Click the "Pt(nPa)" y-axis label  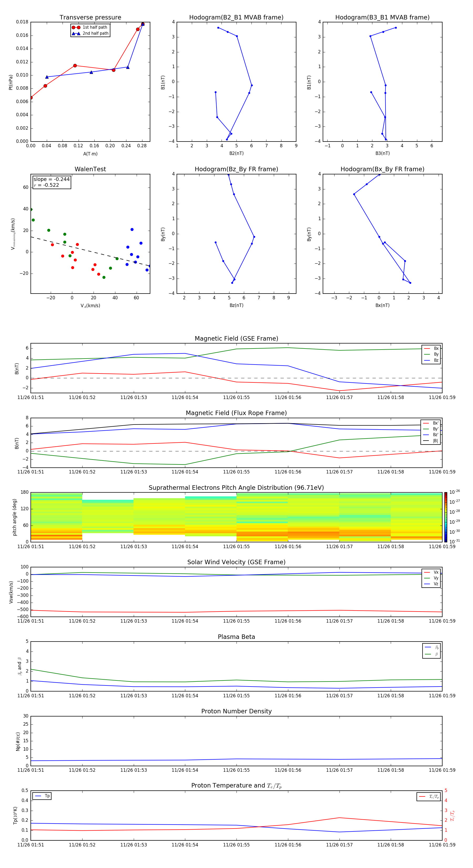11,82
